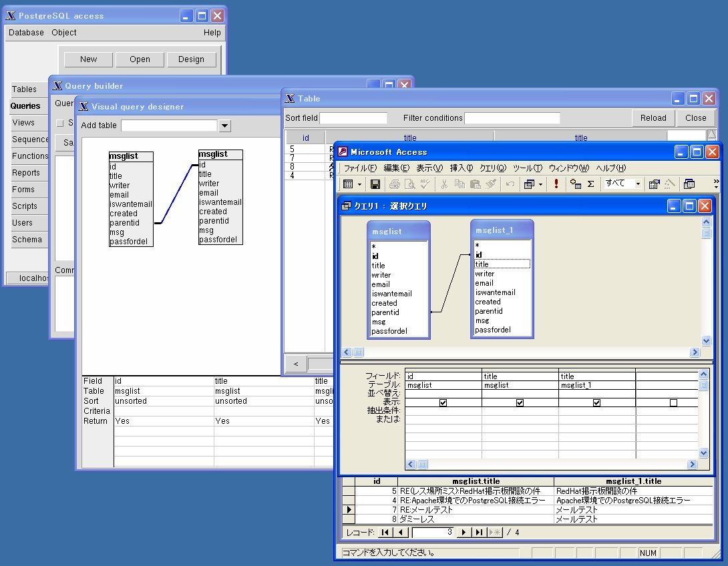728x566 pixels.
Task: Click the Sort field input in Table window
Action: point(353,118)
